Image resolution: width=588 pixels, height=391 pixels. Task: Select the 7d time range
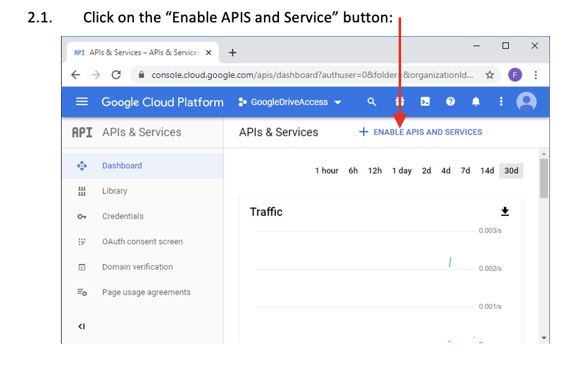(465, 171)
